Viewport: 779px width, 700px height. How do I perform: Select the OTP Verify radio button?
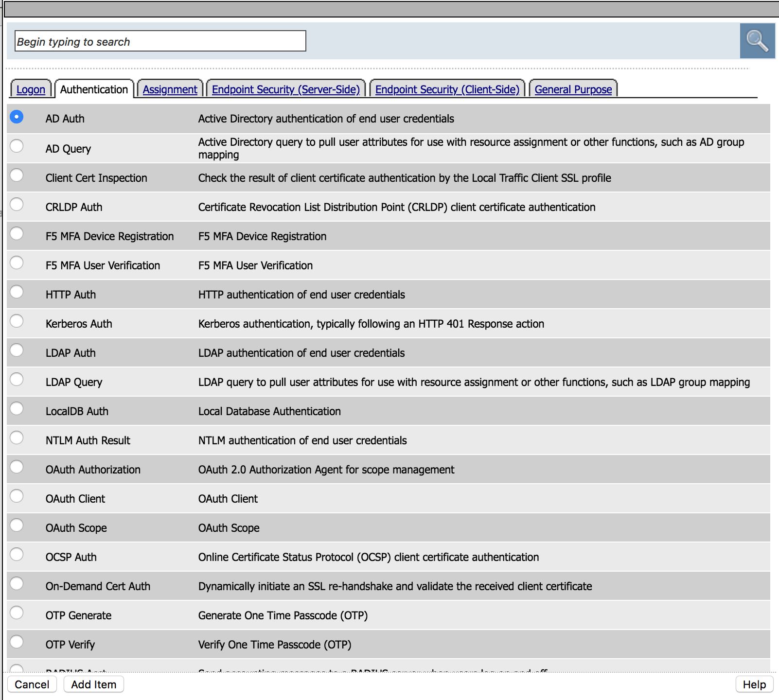pos(17,642)
